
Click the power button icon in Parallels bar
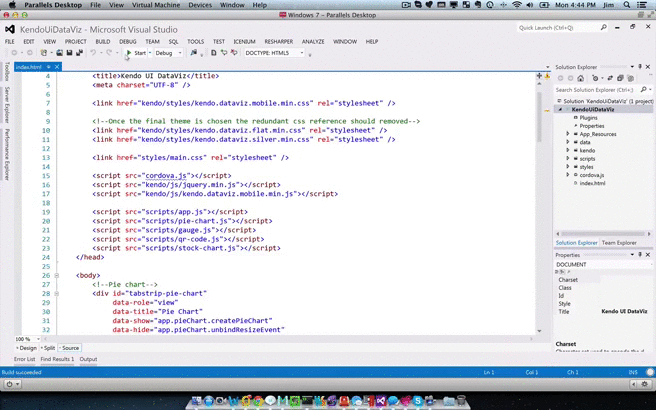point(10,384)
